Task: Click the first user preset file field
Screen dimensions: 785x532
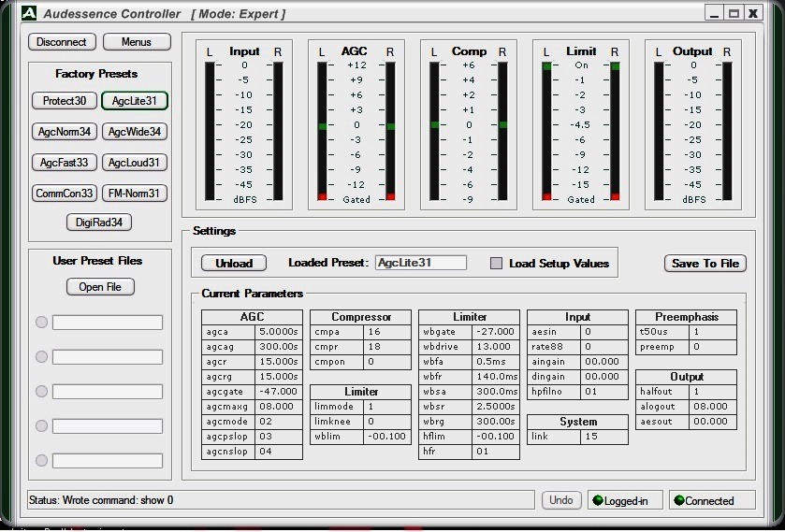Action: coord(108,323)
